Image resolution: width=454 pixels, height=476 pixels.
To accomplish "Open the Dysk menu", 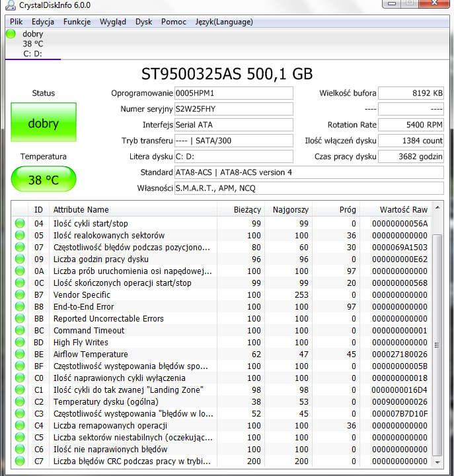I will coord(144,22).
